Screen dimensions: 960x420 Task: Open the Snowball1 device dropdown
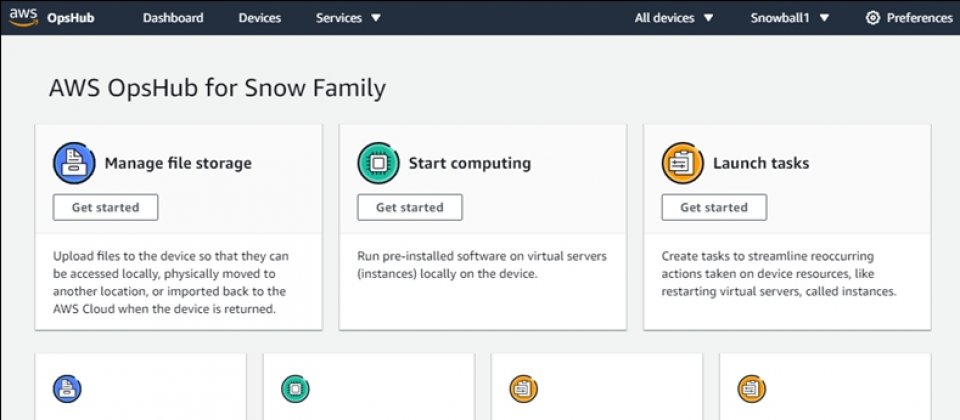(790, 18)
